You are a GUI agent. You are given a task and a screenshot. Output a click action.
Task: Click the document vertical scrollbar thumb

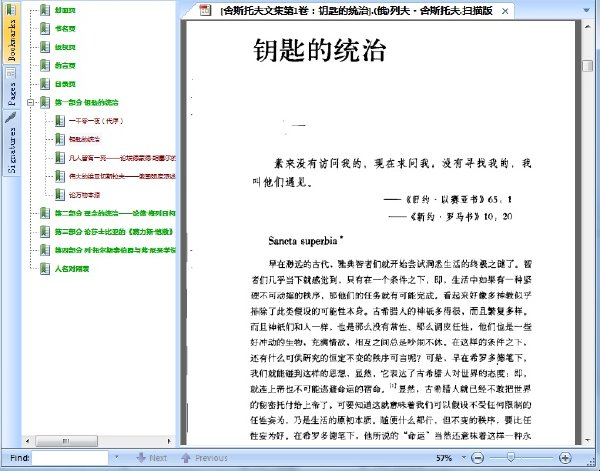[x=587, y=66]
